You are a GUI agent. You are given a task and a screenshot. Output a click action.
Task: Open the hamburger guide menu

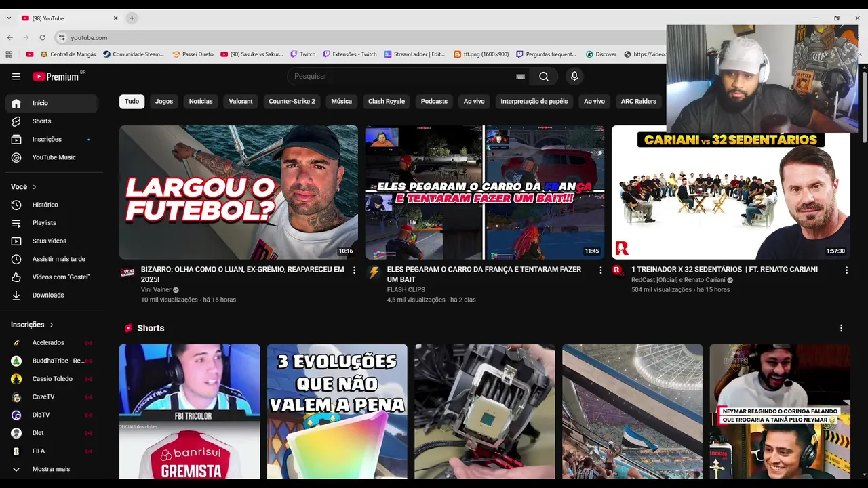(16, 77)
